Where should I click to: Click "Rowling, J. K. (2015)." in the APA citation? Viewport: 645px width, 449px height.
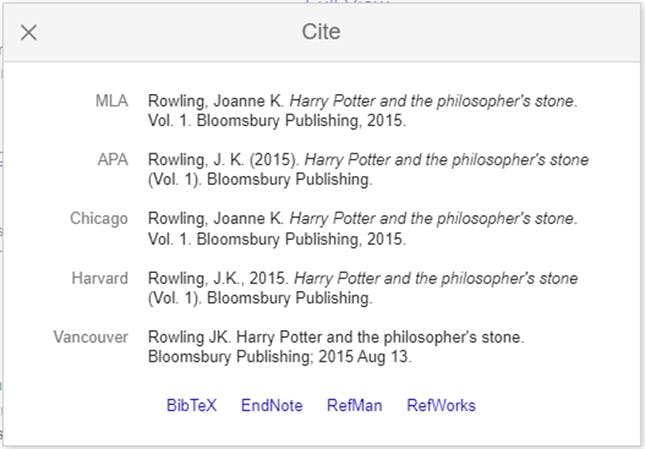pyautogui.click(x=223, y=160)
